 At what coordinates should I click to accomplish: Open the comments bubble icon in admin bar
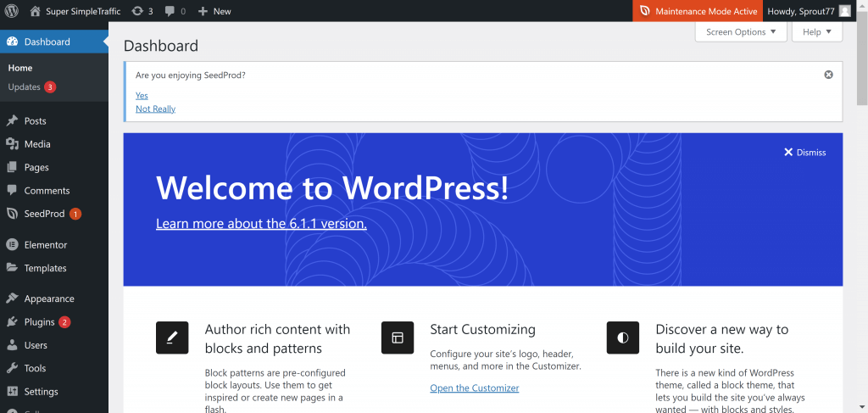coord(170,11)
